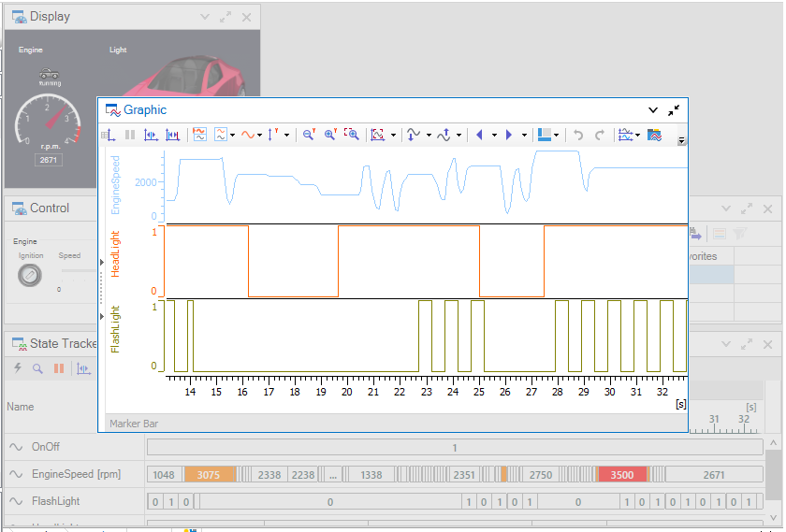Click State Tracker time axis marker icon
Image resolution: width=786 pixels, height=532 pixels.
[x=83, y=369]
